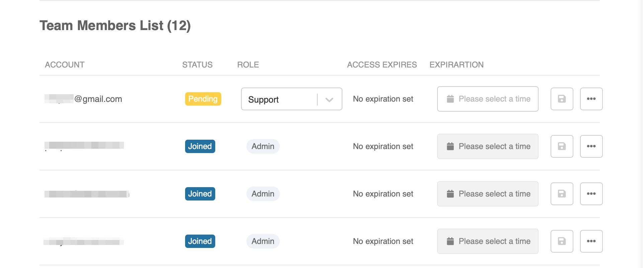
Task: Click save icon in first Joined member row
Action: point(561,146)
